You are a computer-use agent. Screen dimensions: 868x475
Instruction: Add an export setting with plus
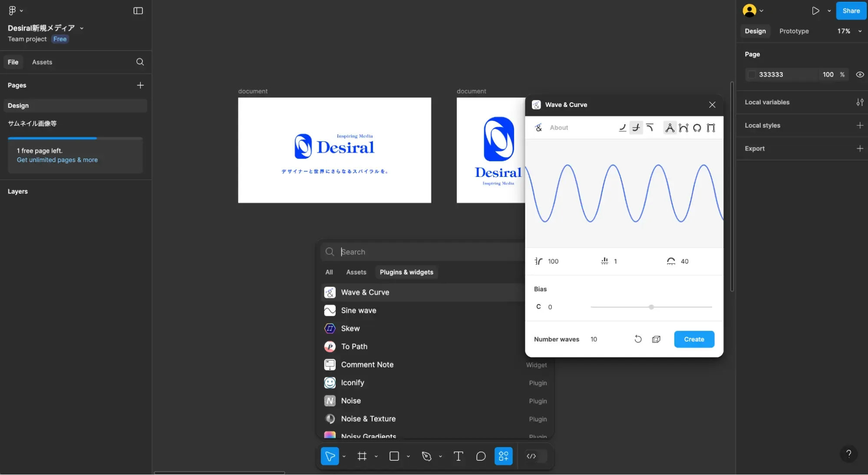coord(860,148)
